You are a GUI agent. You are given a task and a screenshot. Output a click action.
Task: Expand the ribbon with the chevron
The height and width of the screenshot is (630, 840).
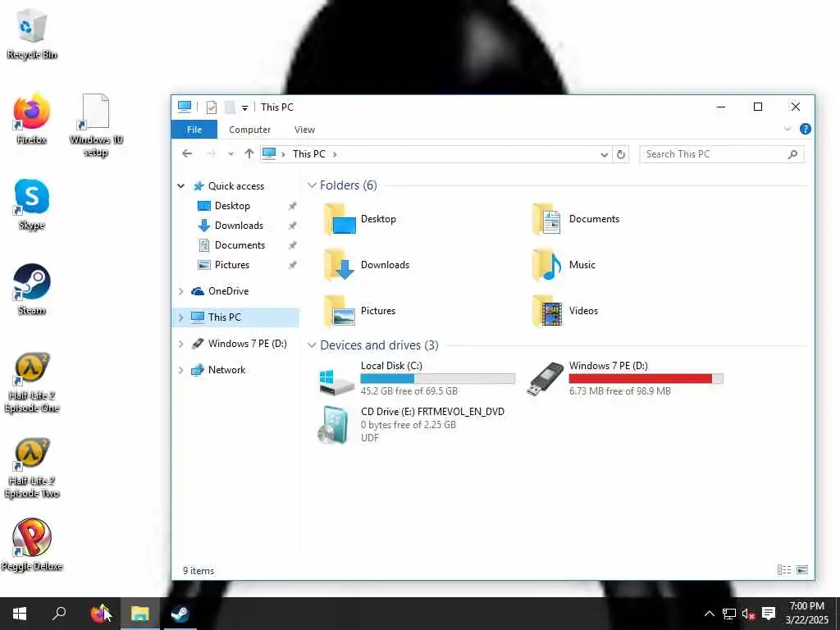[x=787, y=129]
